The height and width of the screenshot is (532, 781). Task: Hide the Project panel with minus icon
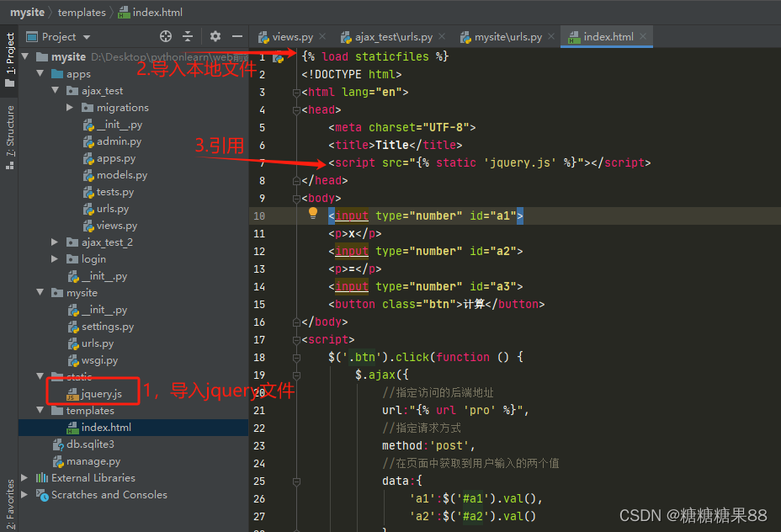(237, 36)
